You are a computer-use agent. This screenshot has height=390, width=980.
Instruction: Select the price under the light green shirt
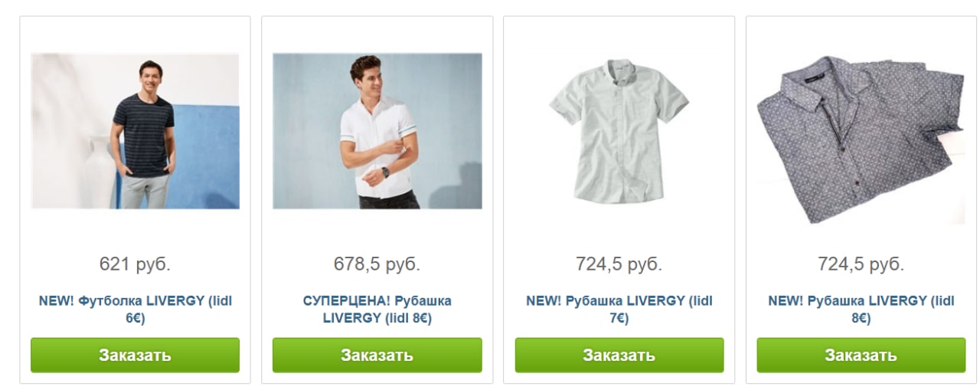click(619, 264)
